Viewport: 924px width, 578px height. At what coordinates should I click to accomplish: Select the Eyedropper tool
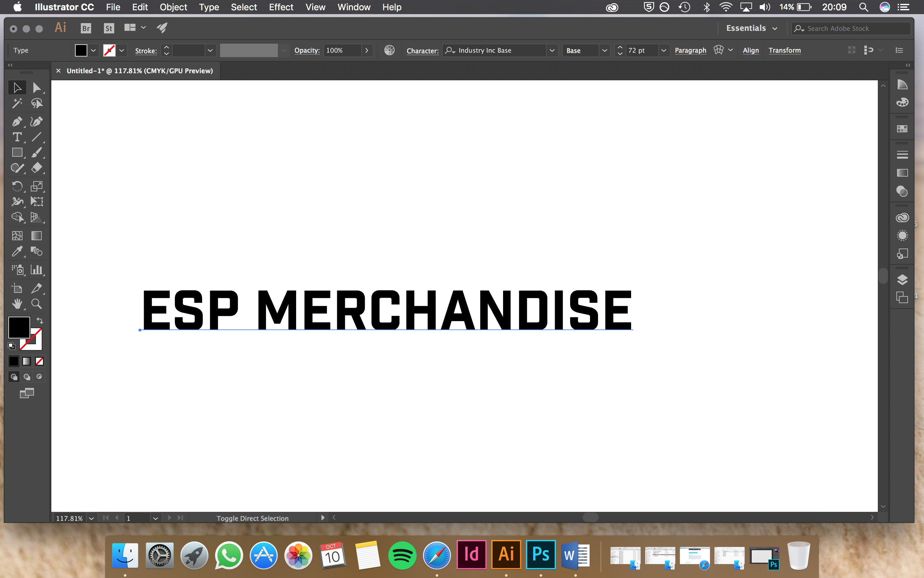[17, 251]
